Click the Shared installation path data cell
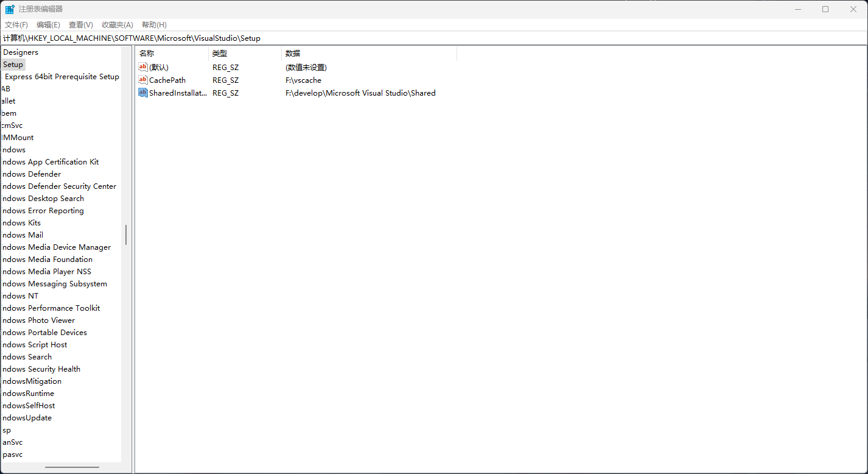The width and height of the screenshot is (868, 474). [x=360, y=93]
